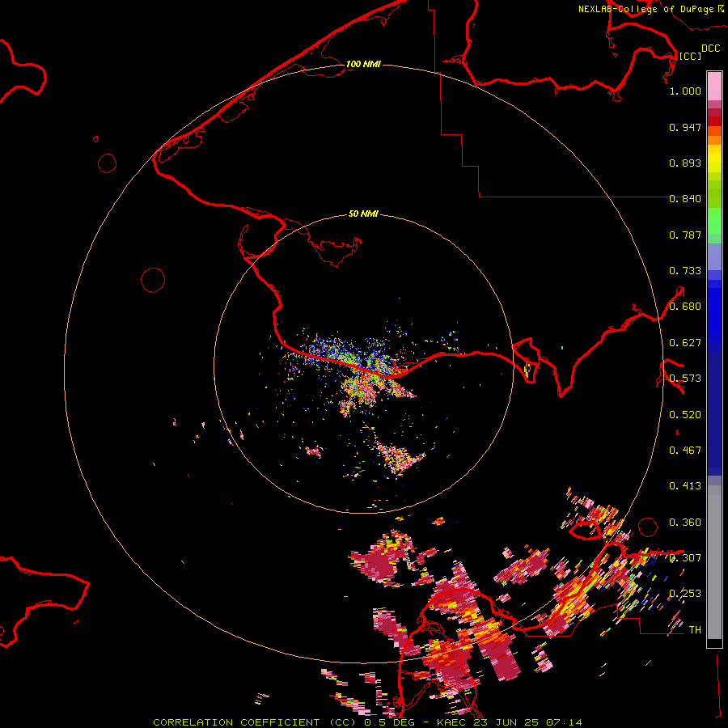Viewport: 728px width, 728px height.
Task: Click the 0.733 legend value
Action: coord(685,271)
